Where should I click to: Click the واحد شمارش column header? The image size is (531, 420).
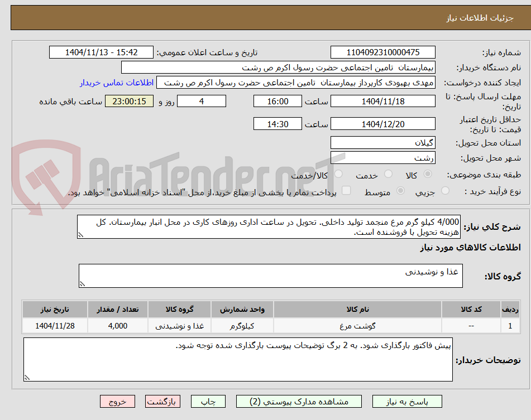coord(242,310)
